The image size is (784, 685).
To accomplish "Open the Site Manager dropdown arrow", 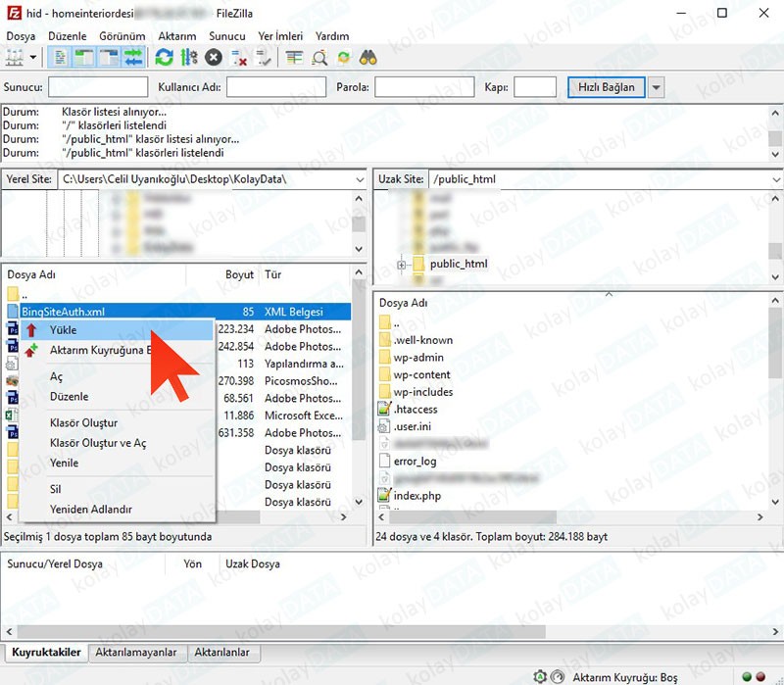I will point(32,57).
